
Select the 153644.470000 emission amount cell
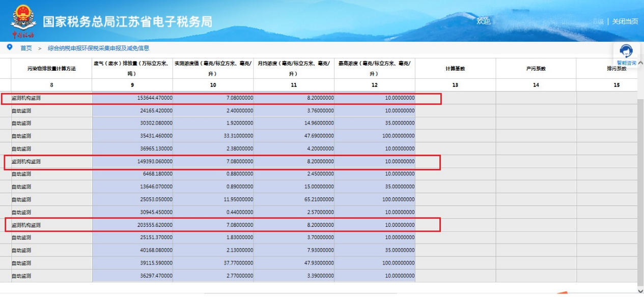(132, 98)
